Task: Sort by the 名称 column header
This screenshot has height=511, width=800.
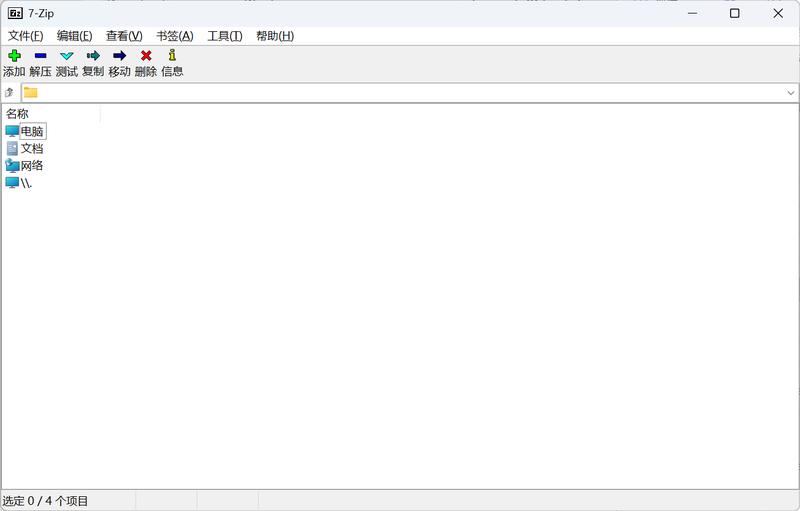Action: click(51, 114)
